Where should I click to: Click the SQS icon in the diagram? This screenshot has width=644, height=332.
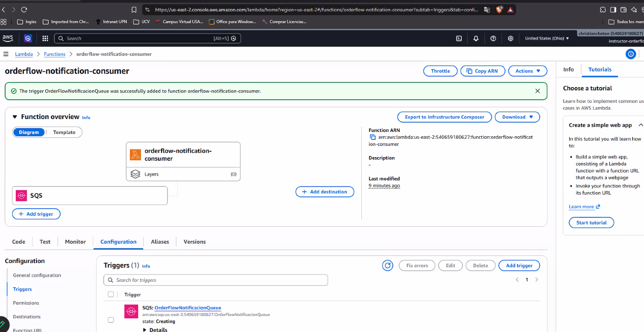pos(21,195)
